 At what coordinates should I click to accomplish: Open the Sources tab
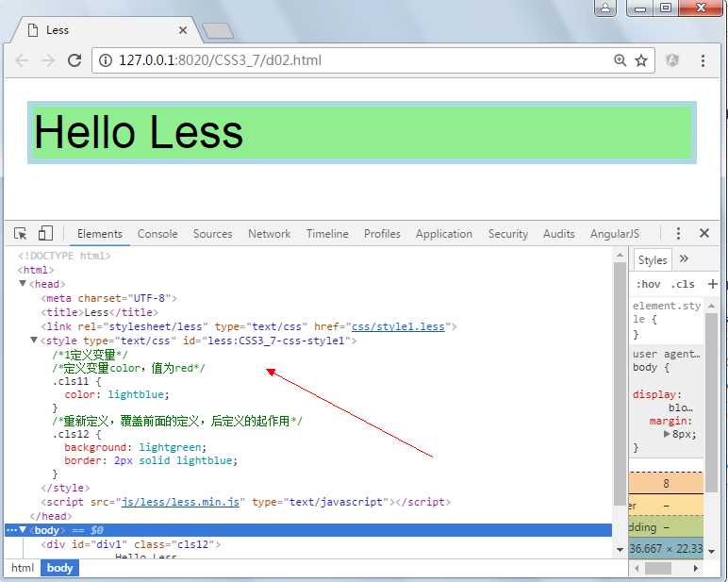pyautogui.click(x=212, y=234)
